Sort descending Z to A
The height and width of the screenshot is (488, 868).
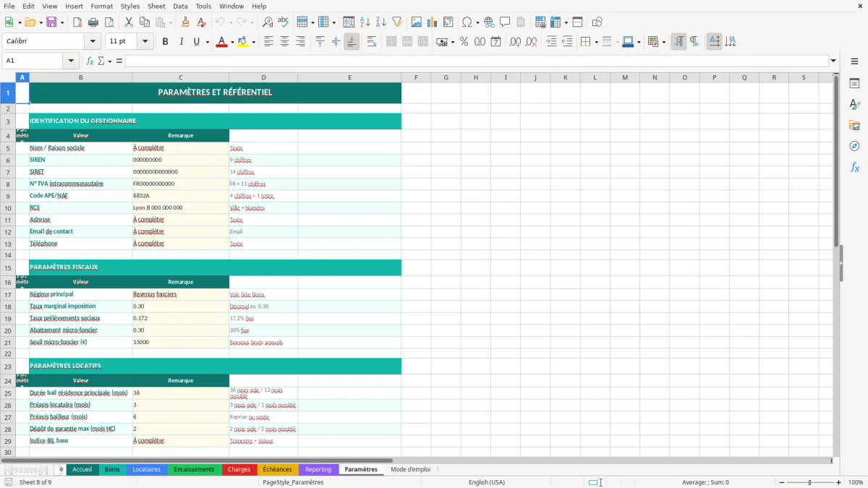[380, 22]
